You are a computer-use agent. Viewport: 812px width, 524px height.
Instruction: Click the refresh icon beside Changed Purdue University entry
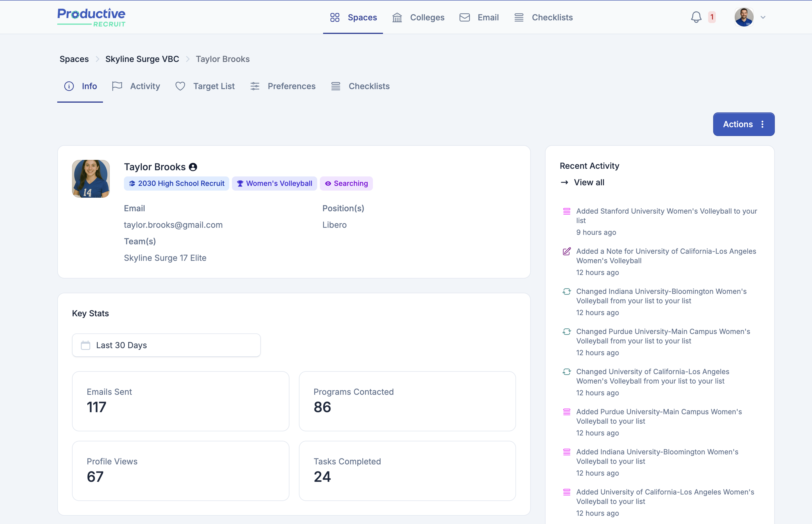click(x=567, y=332)
